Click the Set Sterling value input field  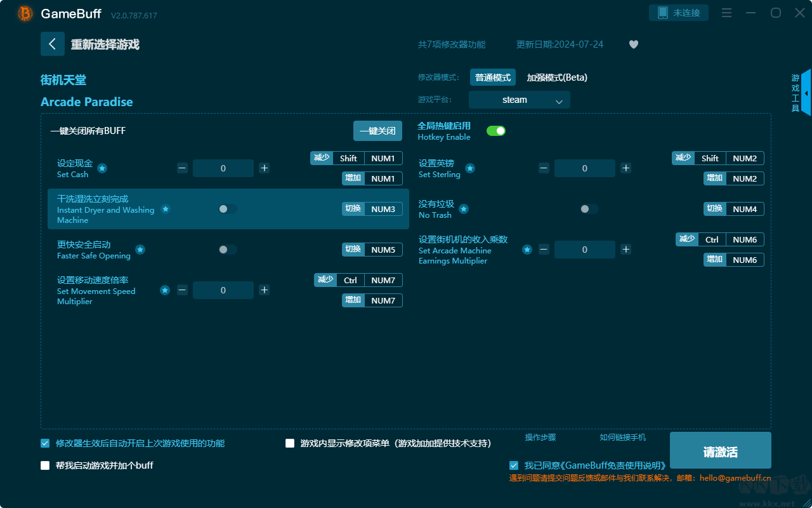point(585,168)
